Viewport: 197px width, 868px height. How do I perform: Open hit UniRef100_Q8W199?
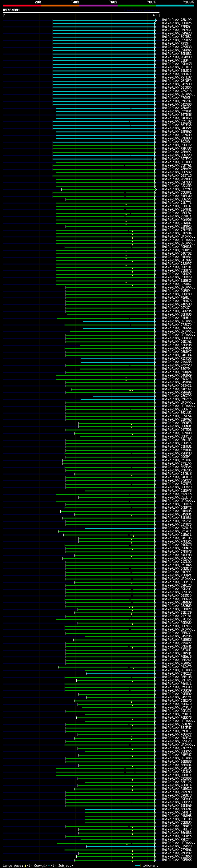pyautogui.click(x=177, y=20)
